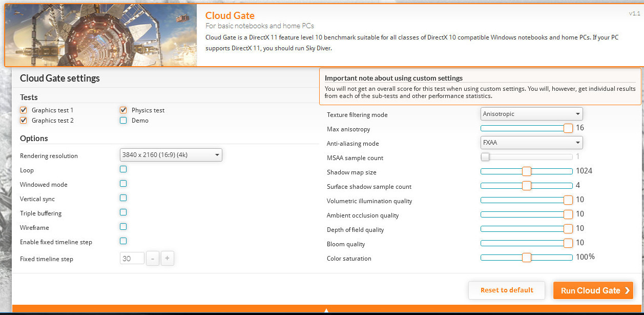Image resolution: width=644 pixels, height=315 pixels.
Task: Click the Cloud Gate benchmark thumbnail
Action: 101,35
